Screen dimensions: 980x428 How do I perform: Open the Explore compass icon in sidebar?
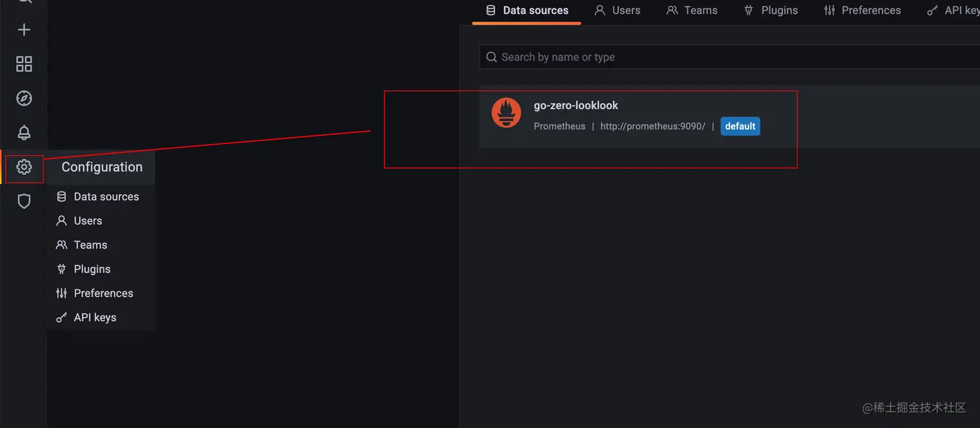pyautogui.click(x=24, y=98)
